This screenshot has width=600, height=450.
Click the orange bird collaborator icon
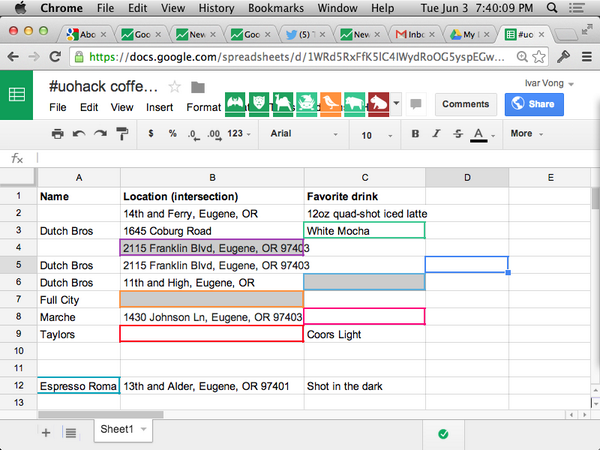[330, 104]
